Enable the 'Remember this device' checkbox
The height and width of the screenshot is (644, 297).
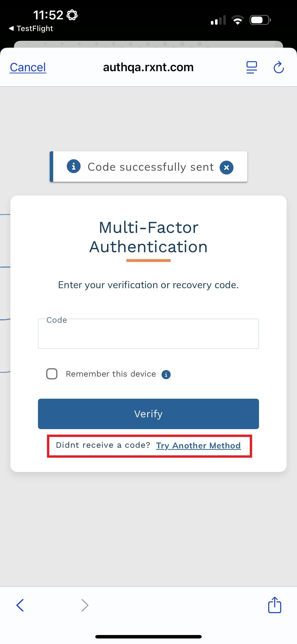click(x=52, y=374)
